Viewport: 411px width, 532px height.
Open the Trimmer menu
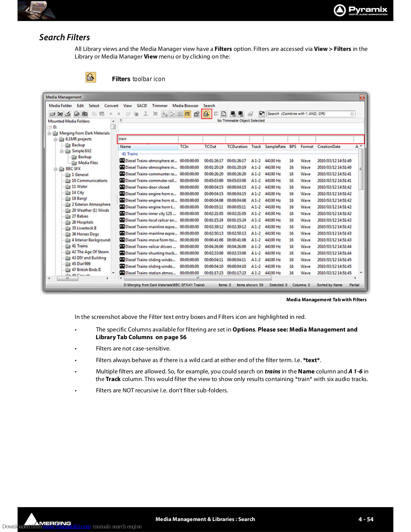coord(160,106)
